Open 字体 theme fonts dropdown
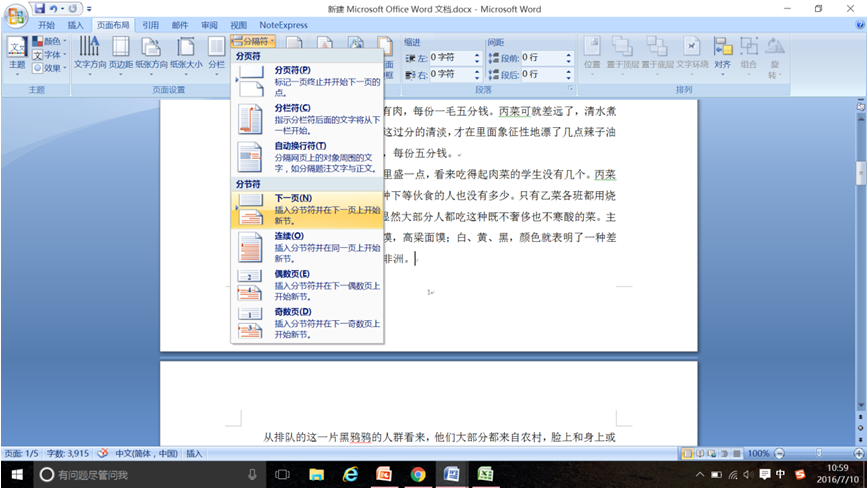Screen dimensions: 868x489 pos(49,55)
